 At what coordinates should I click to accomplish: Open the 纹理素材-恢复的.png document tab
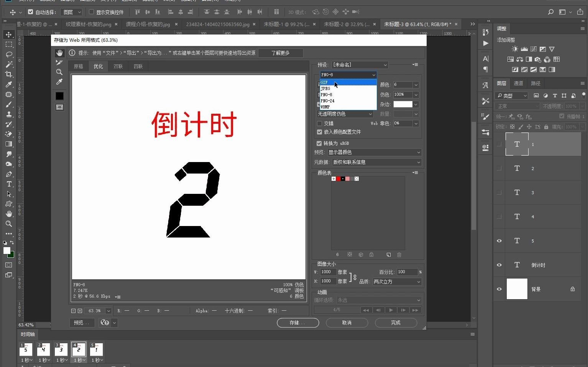89,24
